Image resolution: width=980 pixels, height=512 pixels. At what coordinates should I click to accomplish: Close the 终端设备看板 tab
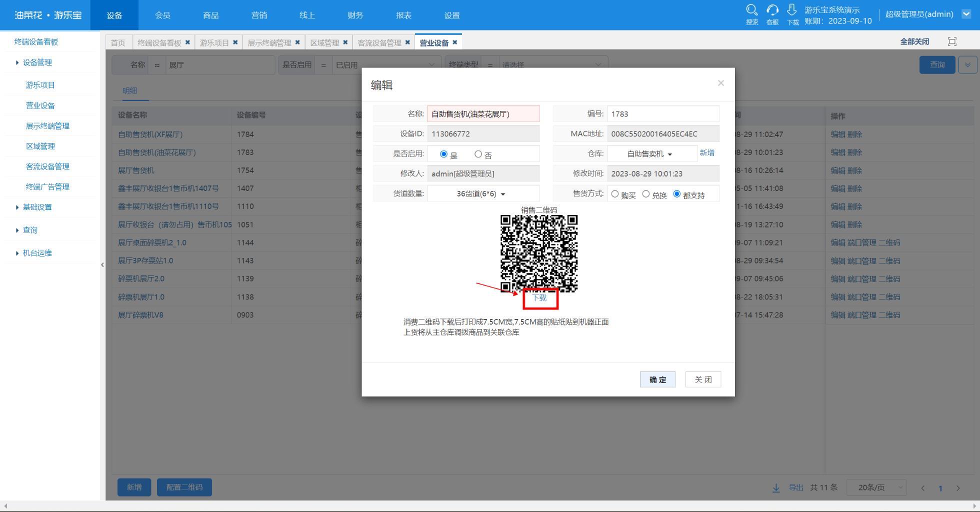[187, 42]
